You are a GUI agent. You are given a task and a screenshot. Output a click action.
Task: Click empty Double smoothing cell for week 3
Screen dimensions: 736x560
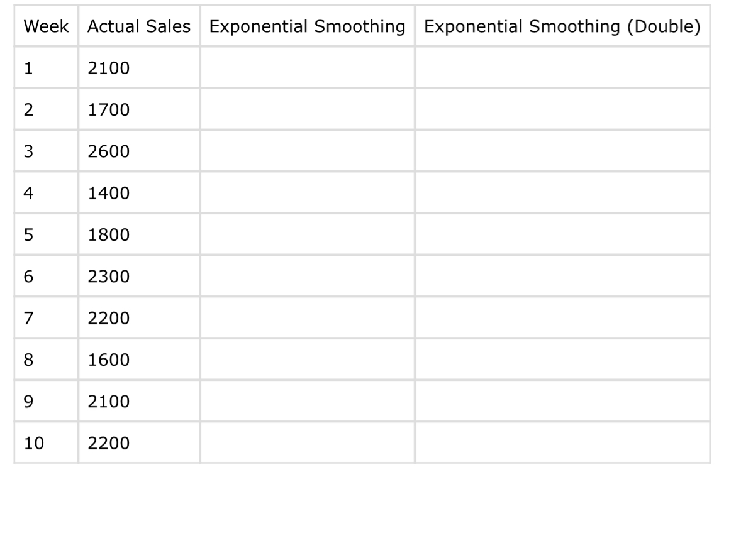click(x=562, y=151)
